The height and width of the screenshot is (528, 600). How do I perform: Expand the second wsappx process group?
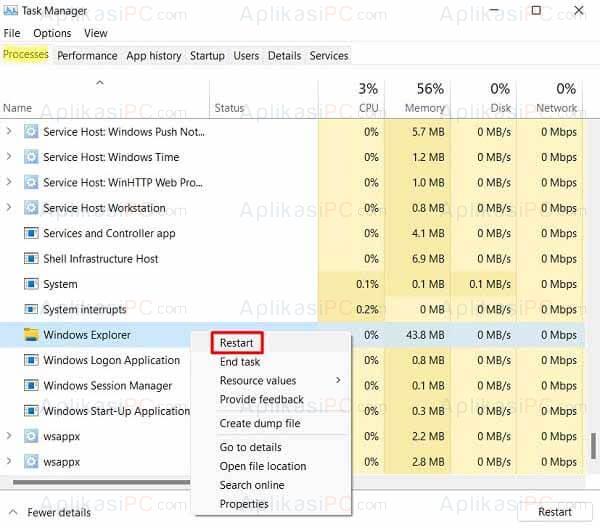tap(9, 461)
